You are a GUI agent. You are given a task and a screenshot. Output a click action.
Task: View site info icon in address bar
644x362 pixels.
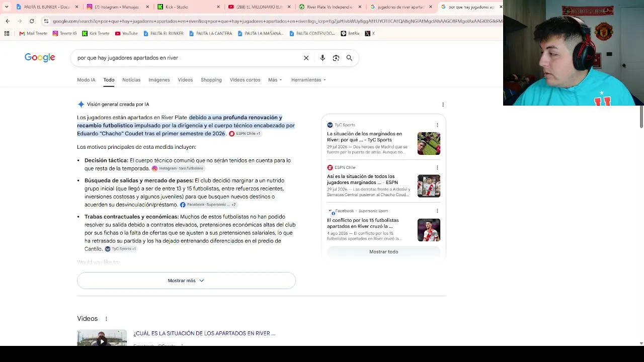point(46,21)
